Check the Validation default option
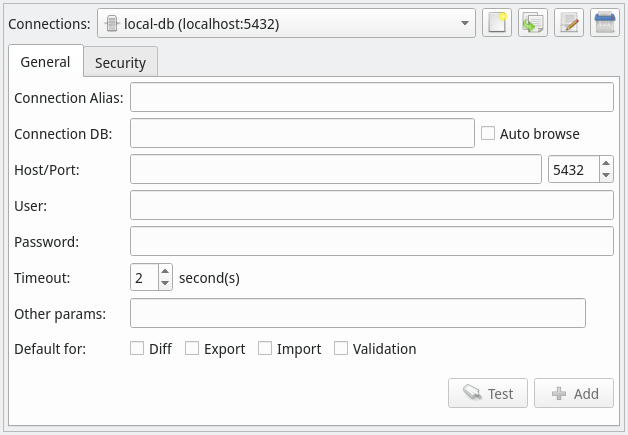 [x=341, y=348]
